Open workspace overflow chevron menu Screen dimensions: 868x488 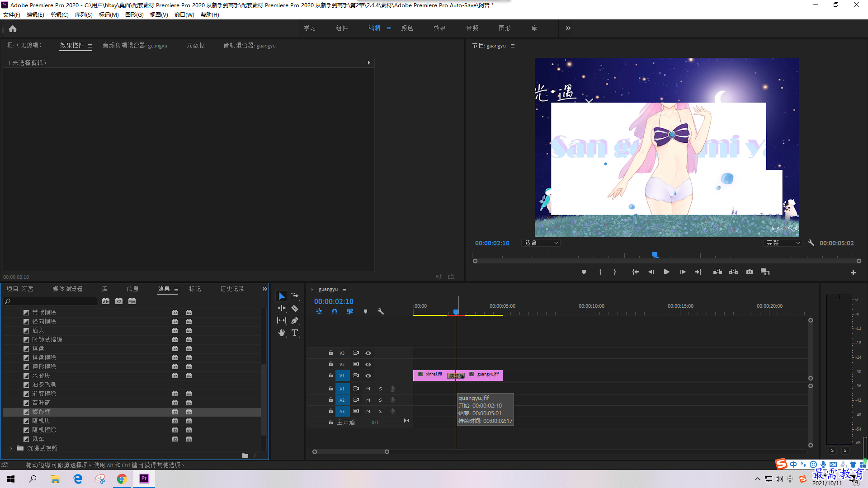coord(568,28)
